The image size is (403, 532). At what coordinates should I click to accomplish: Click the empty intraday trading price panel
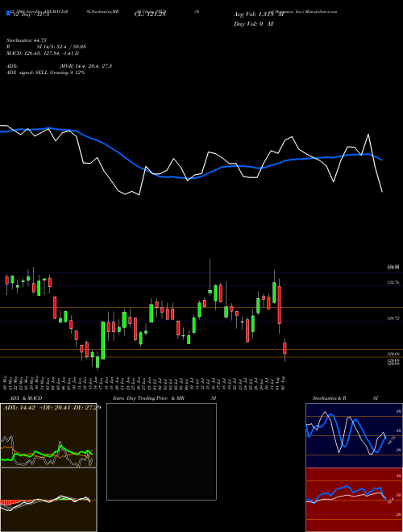coord(161,451)
